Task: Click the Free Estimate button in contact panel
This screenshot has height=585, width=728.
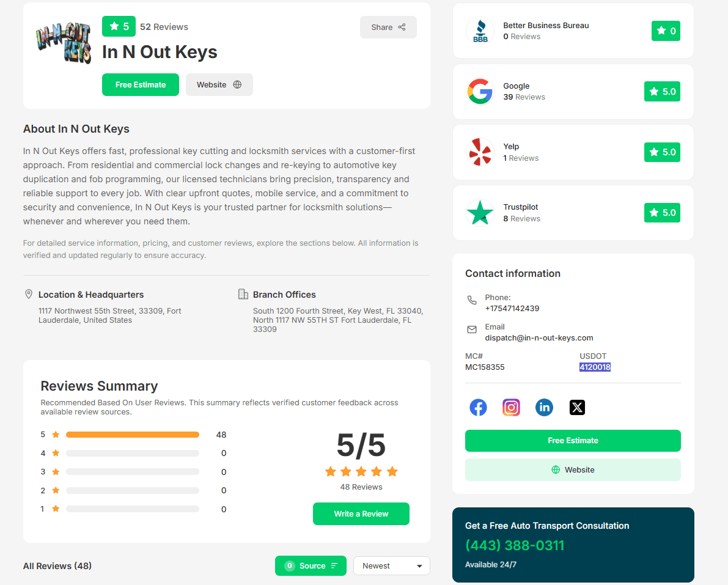Action: tap(573, 441)
